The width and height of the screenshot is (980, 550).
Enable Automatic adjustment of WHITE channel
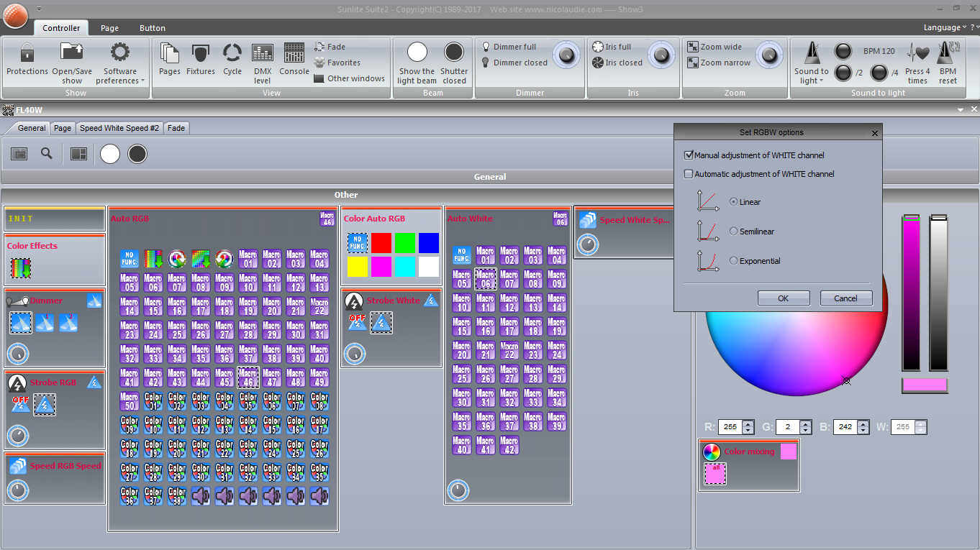point(689,174)
